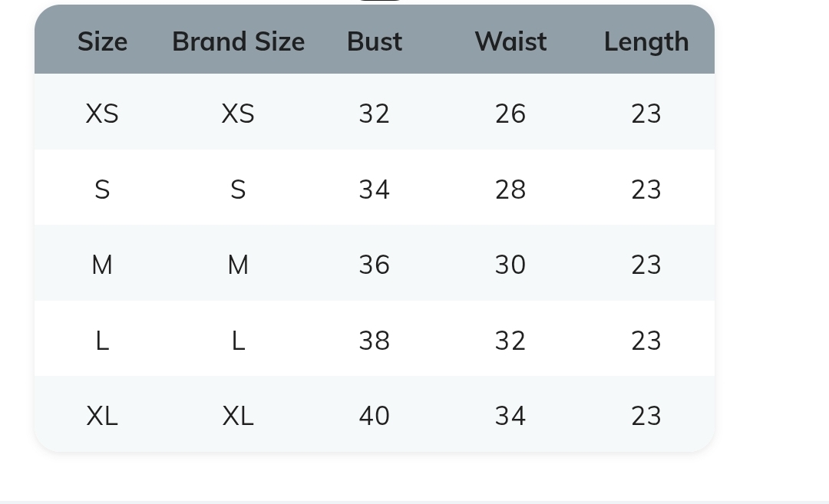Viewport: 829px width, 504px height.
Task: Click the Size column header
Action: pos(102,41)
